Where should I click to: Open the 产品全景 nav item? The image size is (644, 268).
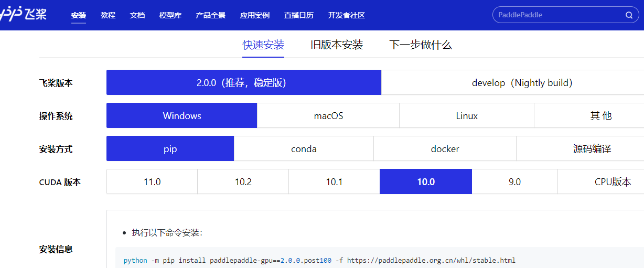point(211,15)
